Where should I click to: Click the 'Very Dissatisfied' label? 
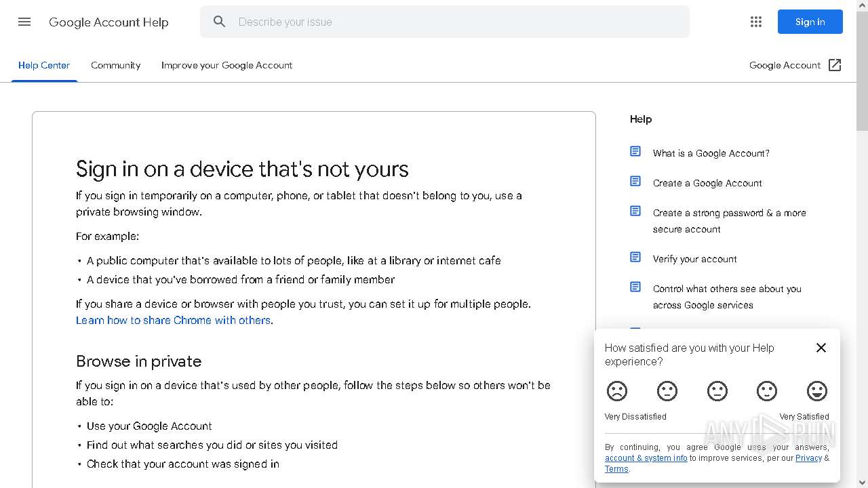point(635,417)
